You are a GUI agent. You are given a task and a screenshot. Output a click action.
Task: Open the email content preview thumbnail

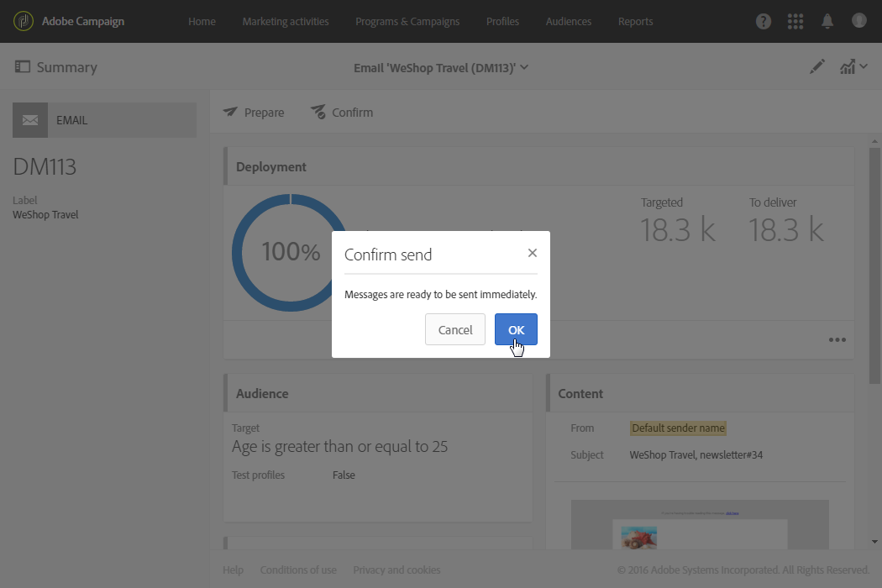click(x=700, y=524)
